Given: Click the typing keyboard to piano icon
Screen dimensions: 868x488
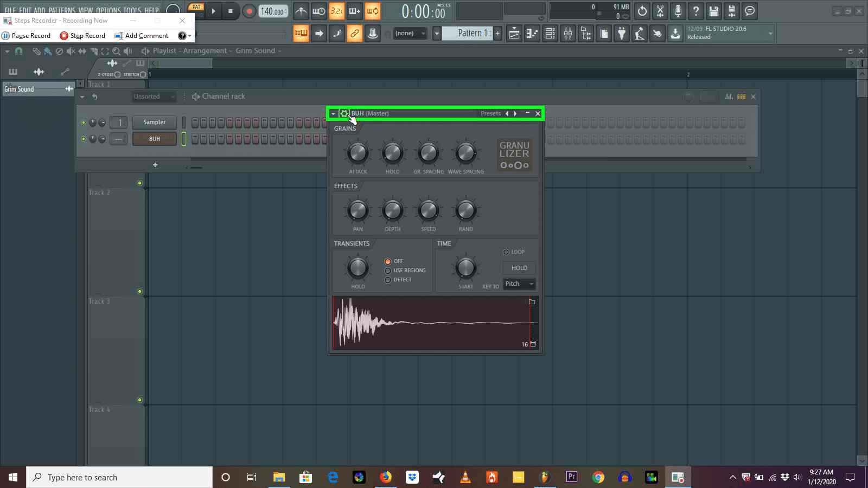Looking at the screenshot, I should coord(301,34).
